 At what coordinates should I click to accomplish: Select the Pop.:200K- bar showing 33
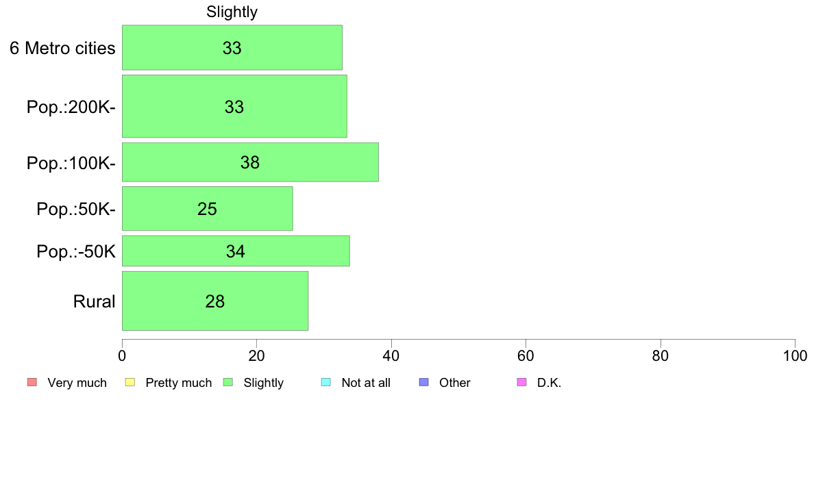[234, 106]
